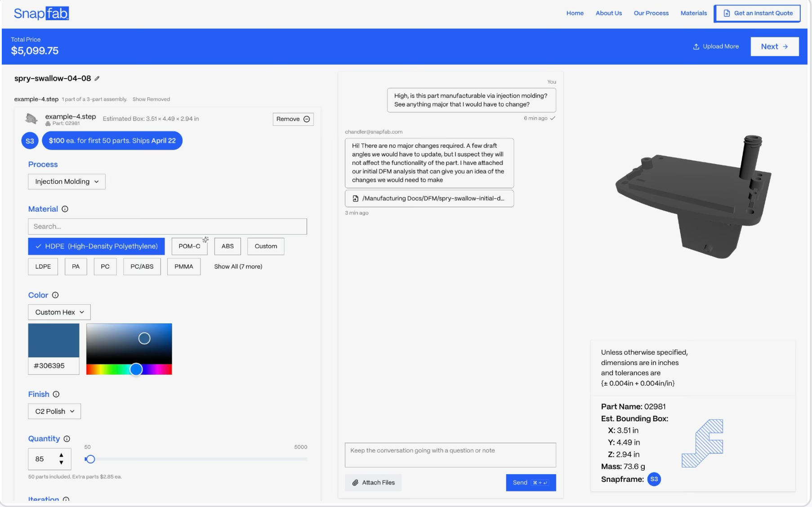Select HDPE (High-Density Polyethylene) material
Screen dimensions: 812x507
pos(96,246)
